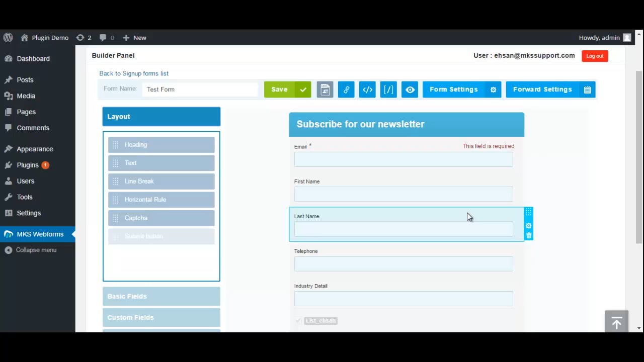Viewport: 644px width, 362px height.
Task: Open Form Settings
Action: (454, 89)
